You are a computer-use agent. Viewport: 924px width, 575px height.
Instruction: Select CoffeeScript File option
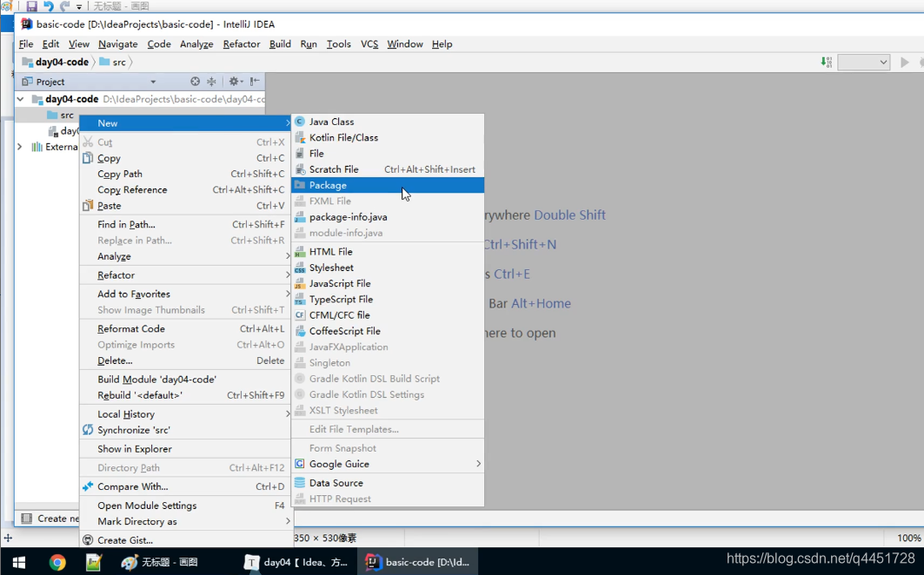pos(388,332)
